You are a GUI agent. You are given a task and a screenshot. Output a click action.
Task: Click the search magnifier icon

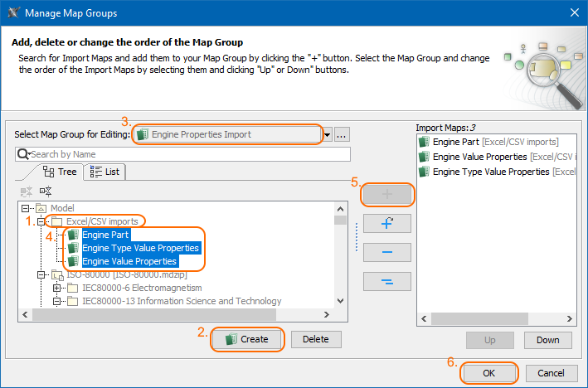click(x=23, y=154)
